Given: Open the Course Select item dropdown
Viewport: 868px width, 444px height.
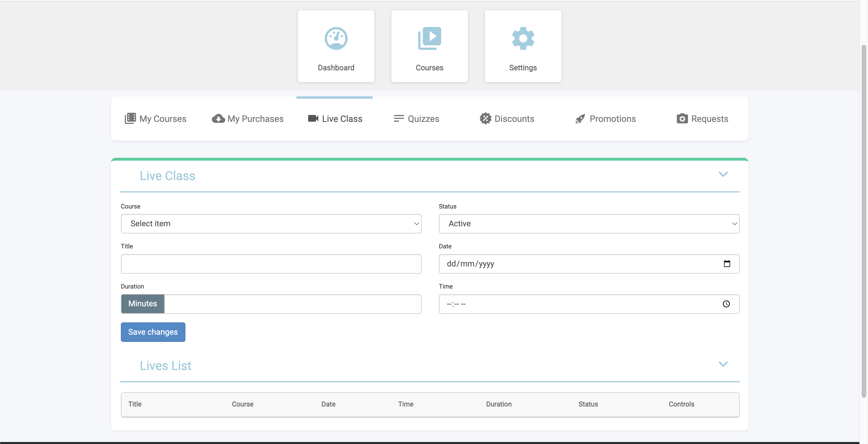Looking at the screenshot, I should (271, 223).
